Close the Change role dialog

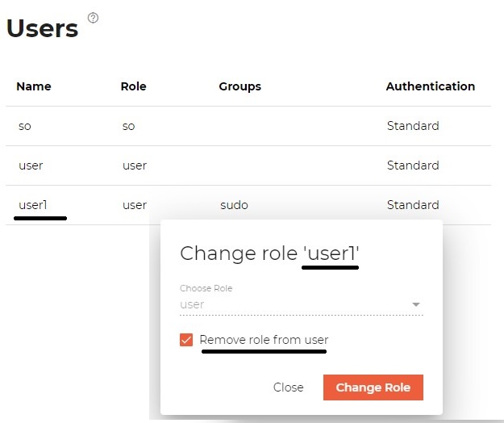(x=288, y=387)
